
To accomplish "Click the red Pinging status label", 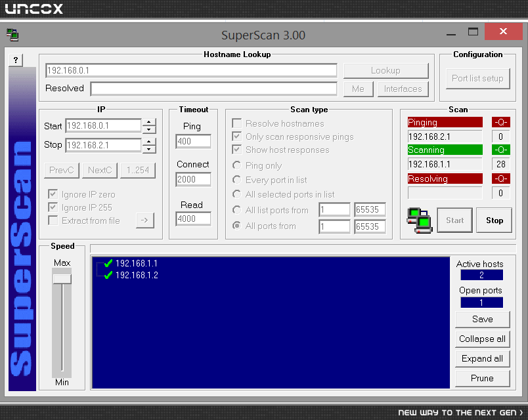I will [445, 122].
